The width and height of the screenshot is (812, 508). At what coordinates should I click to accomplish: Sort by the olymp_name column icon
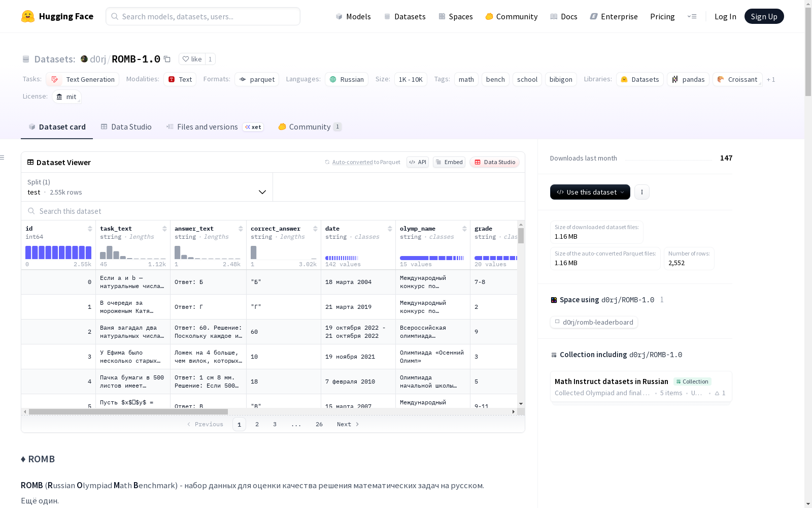coord(464,229)
